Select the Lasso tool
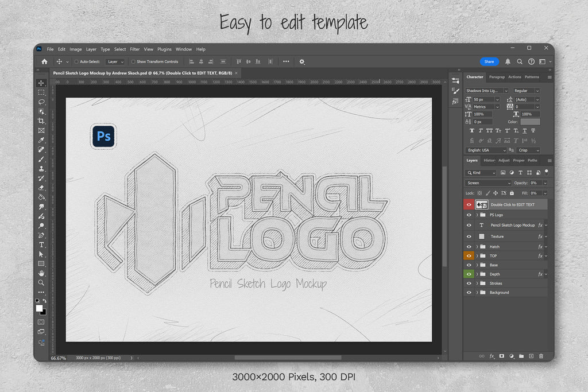The width and height of the screenshot is (588, 392). tap(41, 102)
